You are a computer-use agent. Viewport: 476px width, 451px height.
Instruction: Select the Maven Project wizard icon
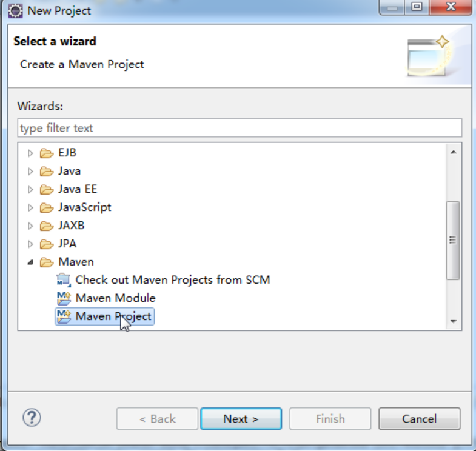64,316
